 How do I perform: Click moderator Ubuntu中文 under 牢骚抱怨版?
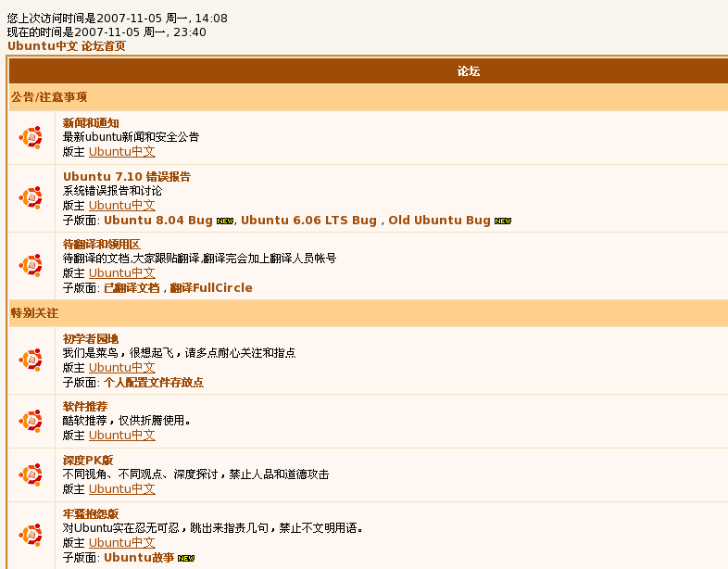[122, 542]
